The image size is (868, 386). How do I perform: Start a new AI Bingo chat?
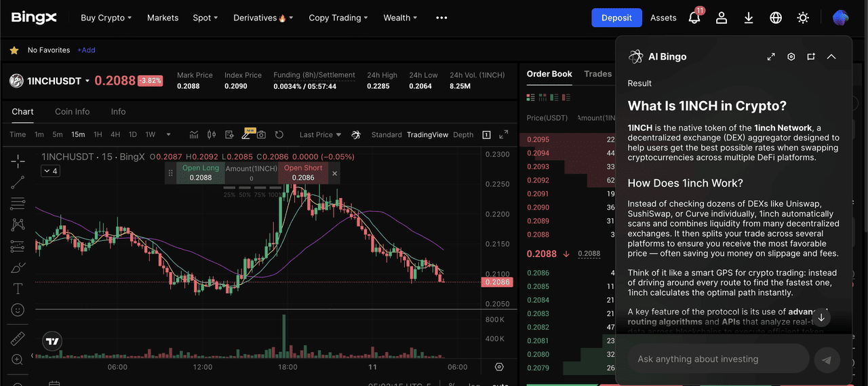(811, 57)
